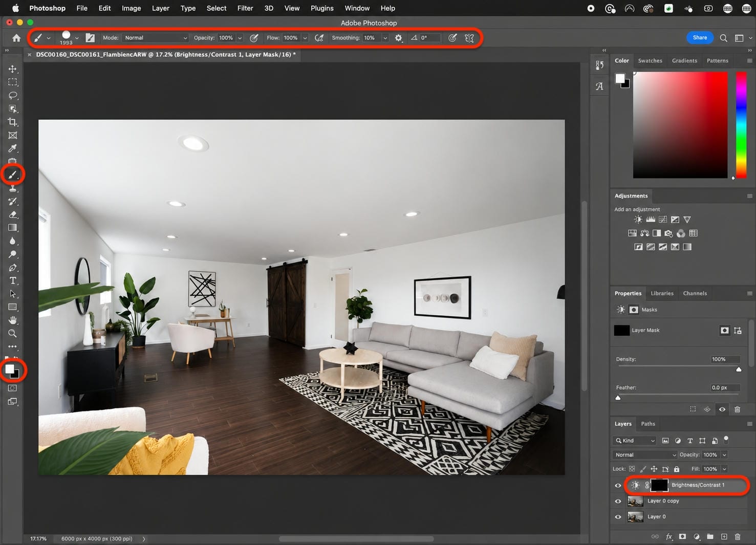The width and height of the screenshot is (756, 545).
Task: Select the Rectangular Marquee tool
Action: (x=13, y=82)
